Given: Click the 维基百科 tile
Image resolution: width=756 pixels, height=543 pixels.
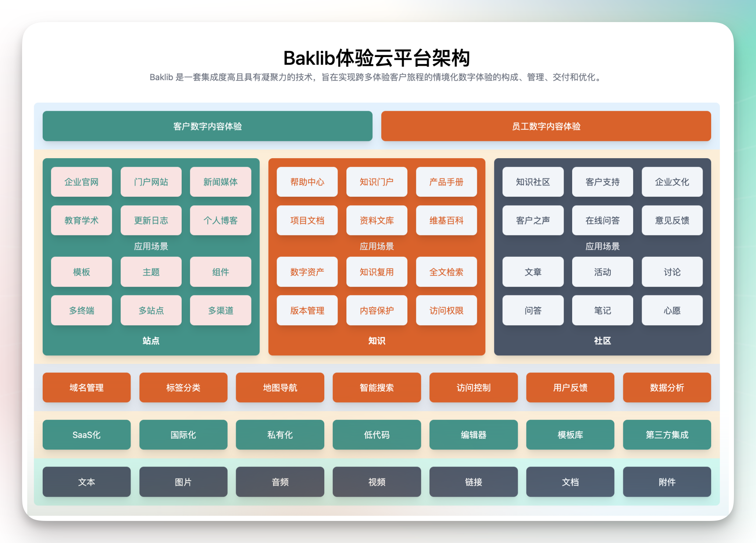Looking at the screenshot, I should 446,220.
